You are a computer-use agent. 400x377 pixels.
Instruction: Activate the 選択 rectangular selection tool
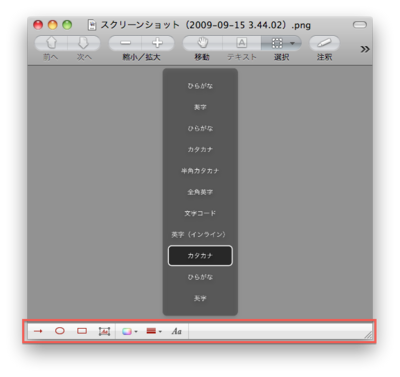(x=277, y=43)
